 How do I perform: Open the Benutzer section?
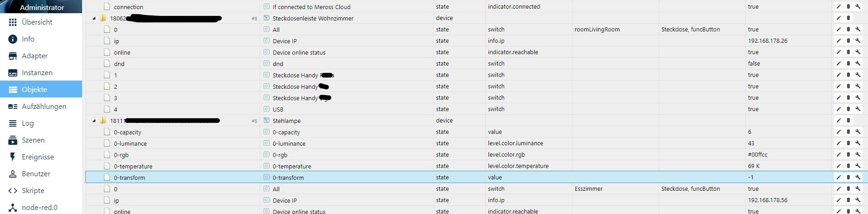coord(41,173)
